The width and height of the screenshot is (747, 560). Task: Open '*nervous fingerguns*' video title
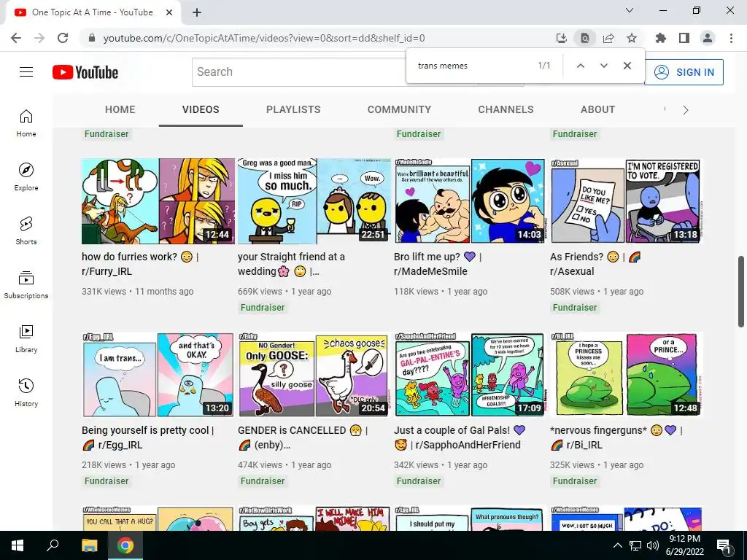616,437
